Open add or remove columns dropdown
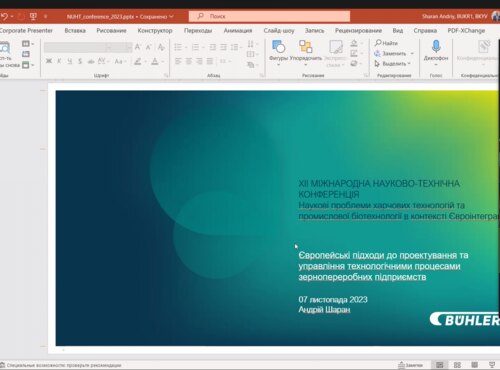500x370 pixels. click(x=224, y=61)
